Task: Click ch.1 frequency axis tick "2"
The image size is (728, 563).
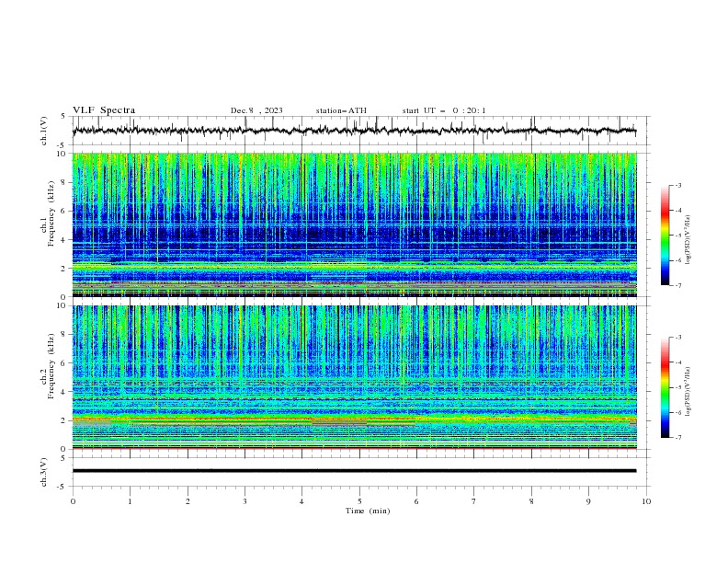Action: [x=64, y=269]
